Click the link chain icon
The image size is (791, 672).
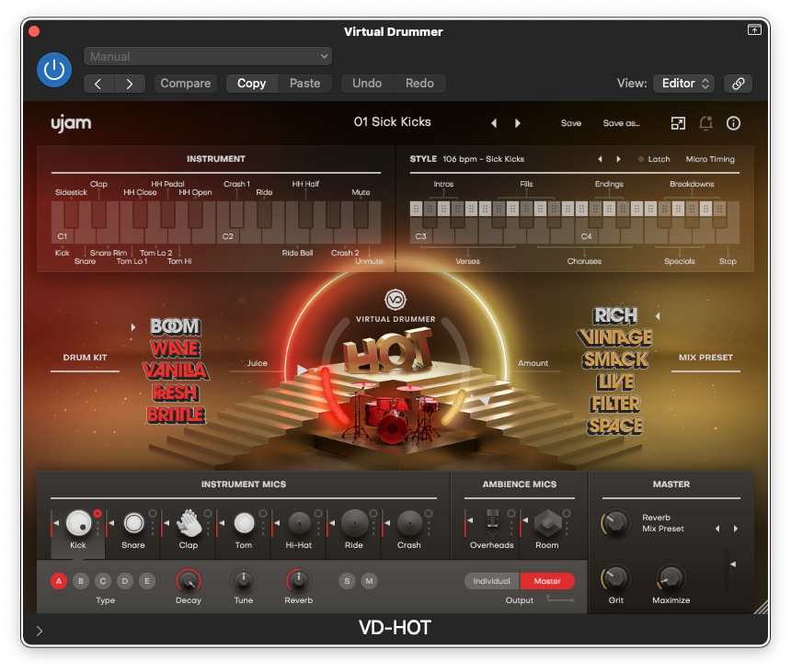[738, 84]
